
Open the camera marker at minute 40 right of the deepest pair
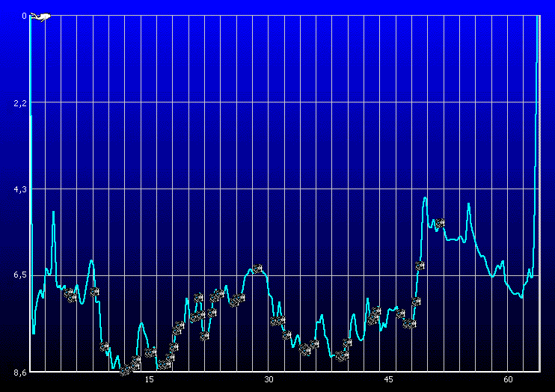click(347, 343)
